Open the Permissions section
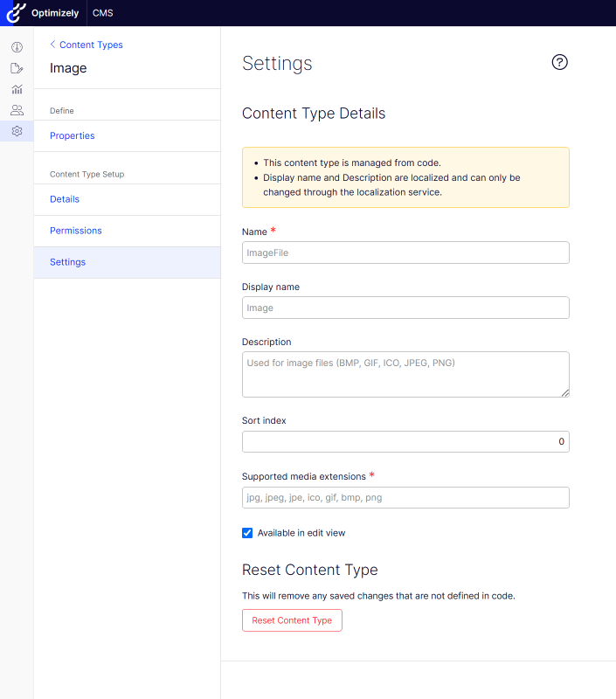Screen dimensions: 616x699 coord(76,231)
